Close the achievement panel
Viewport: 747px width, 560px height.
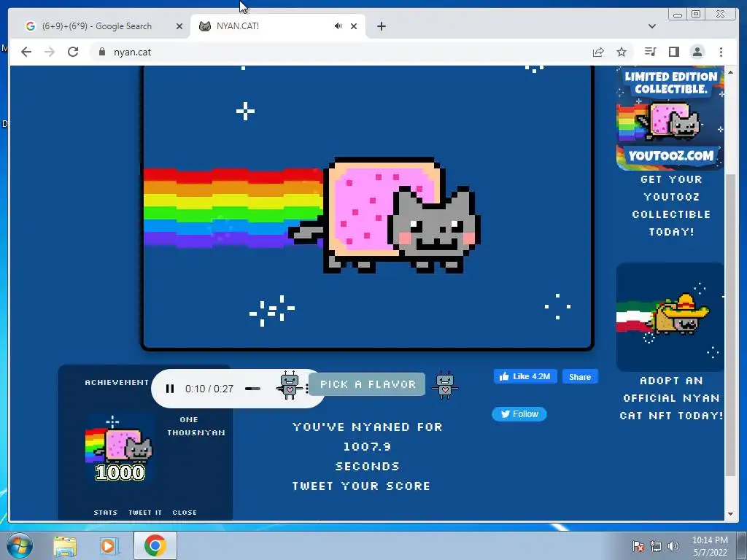[185, 513]
